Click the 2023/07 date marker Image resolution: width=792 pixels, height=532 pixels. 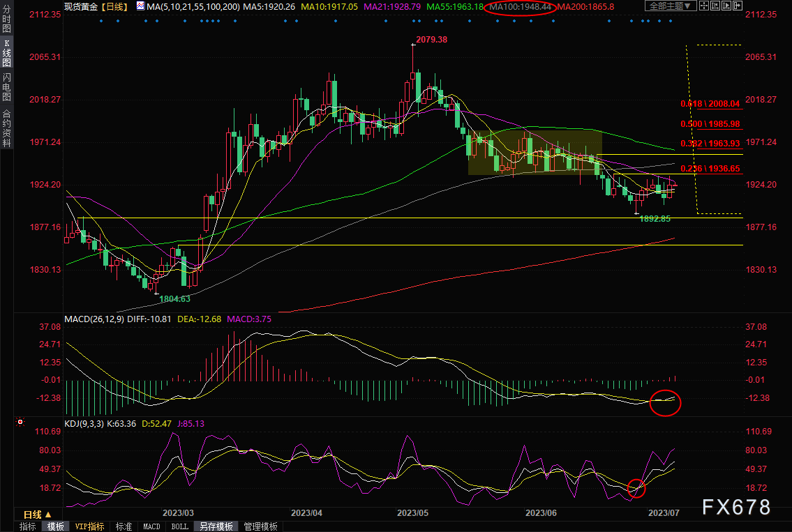click(x=664, y=512)
